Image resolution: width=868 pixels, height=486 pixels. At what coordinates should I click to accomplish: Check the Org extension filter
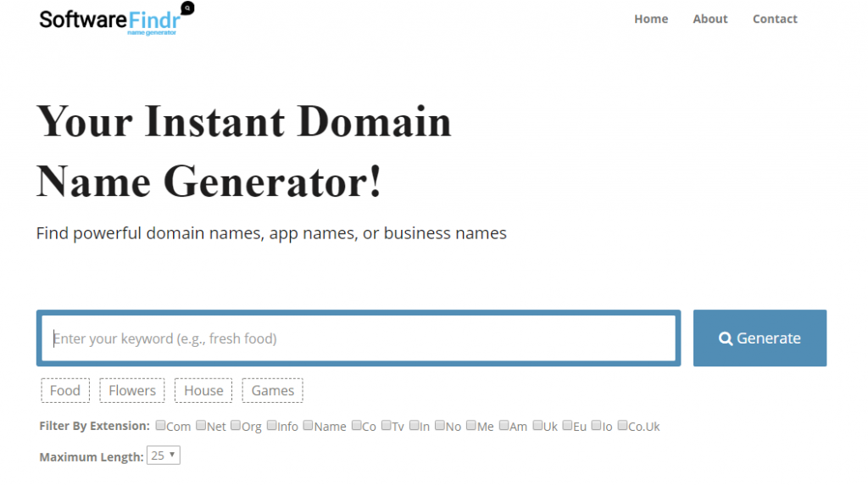(236, 425)
